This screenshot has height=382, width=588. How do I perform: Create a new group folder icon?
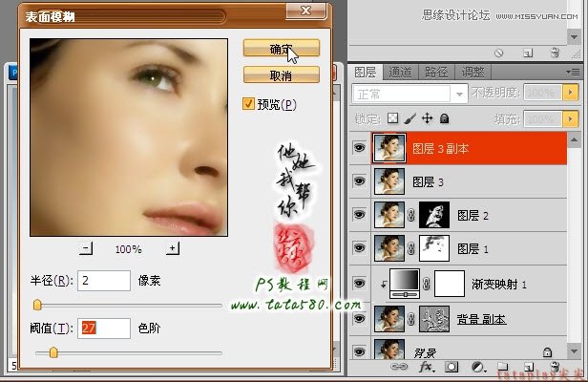[x=503, y=366]
